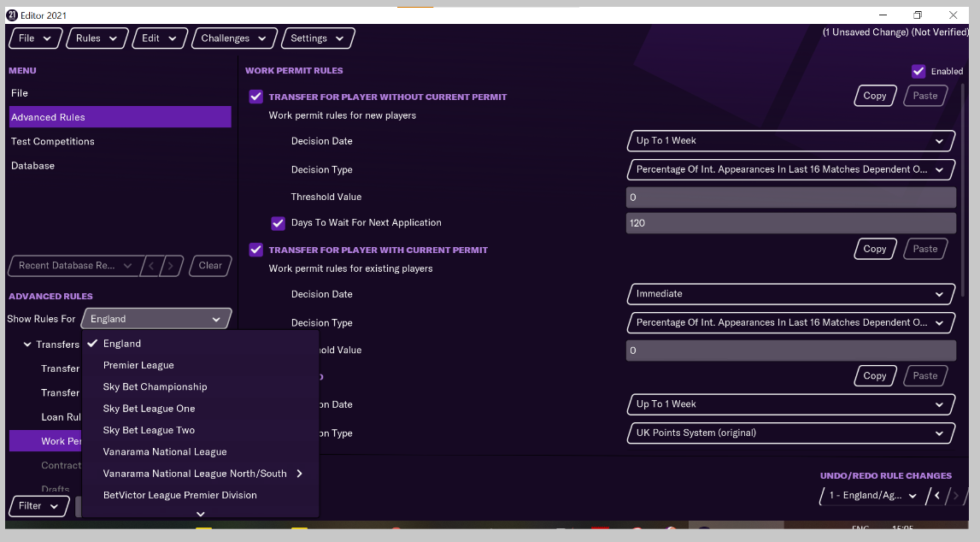Click the Threshold Value field under new players
The image size is (980, 542).
[789, 197]
